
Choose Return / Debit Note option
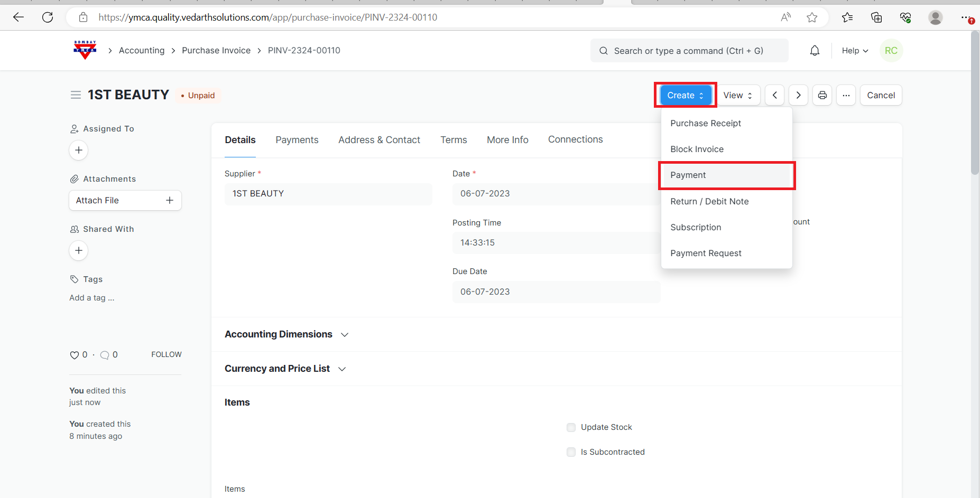point(709,201)
